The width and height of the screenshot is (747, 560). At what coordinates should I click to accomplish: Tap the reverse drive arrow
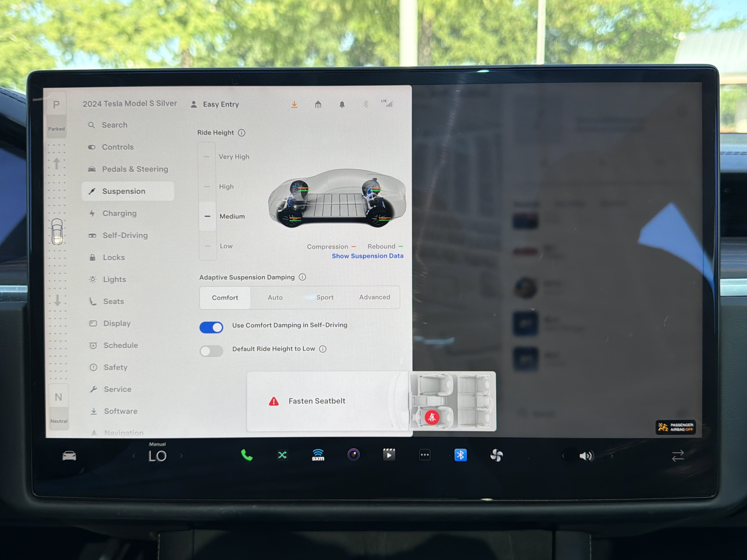[x=58, y=300]
